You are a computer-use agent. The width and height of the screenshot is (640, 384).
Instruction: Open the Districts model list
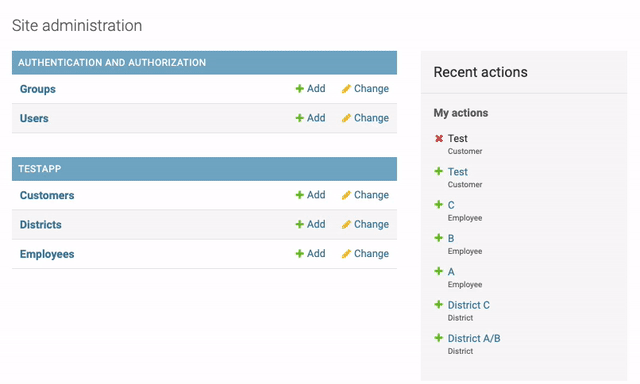click(x=41, y=225)
